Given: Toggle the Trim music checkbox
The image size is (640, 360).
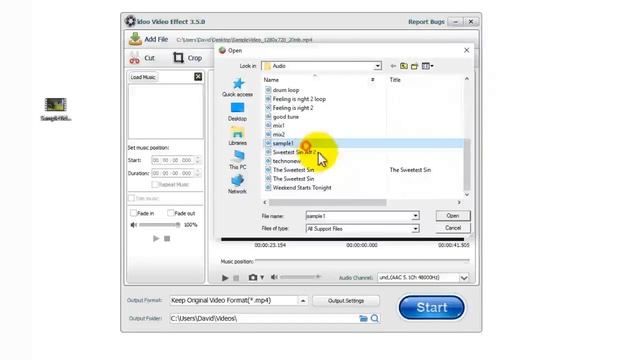Looking at the screenshot, I should point(131,198).
